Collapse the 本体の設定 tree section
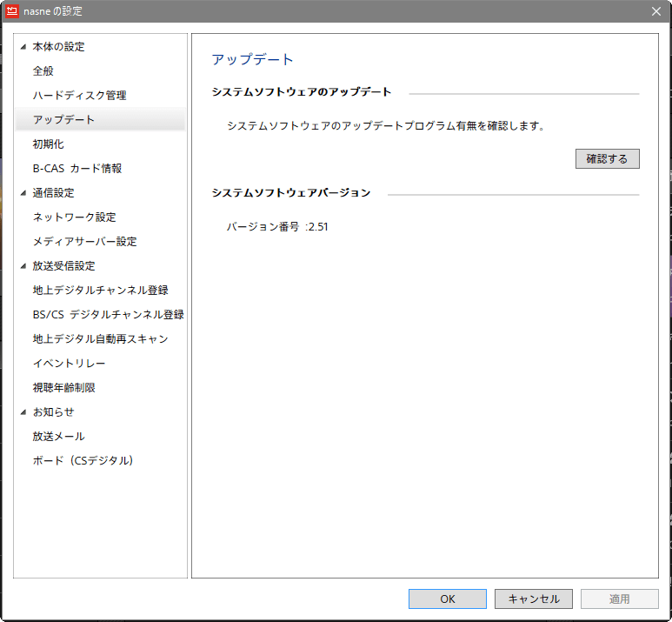 coord(23,47)
